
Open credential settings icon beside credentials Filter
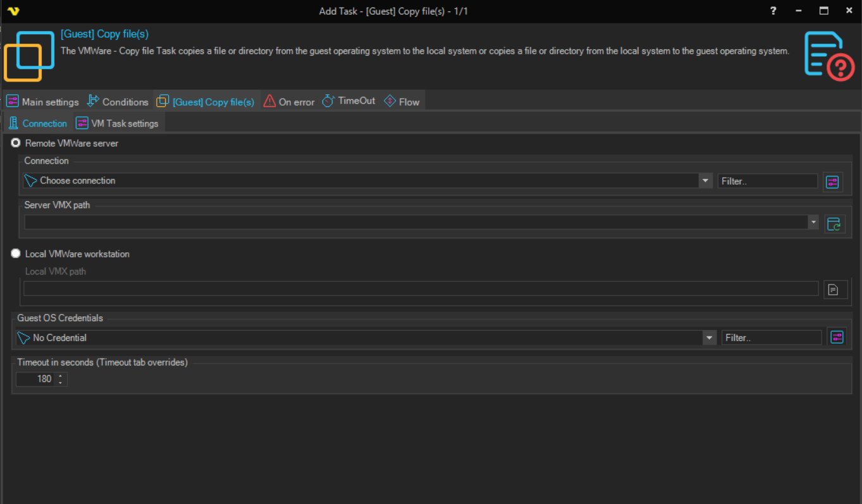[837, 337]
